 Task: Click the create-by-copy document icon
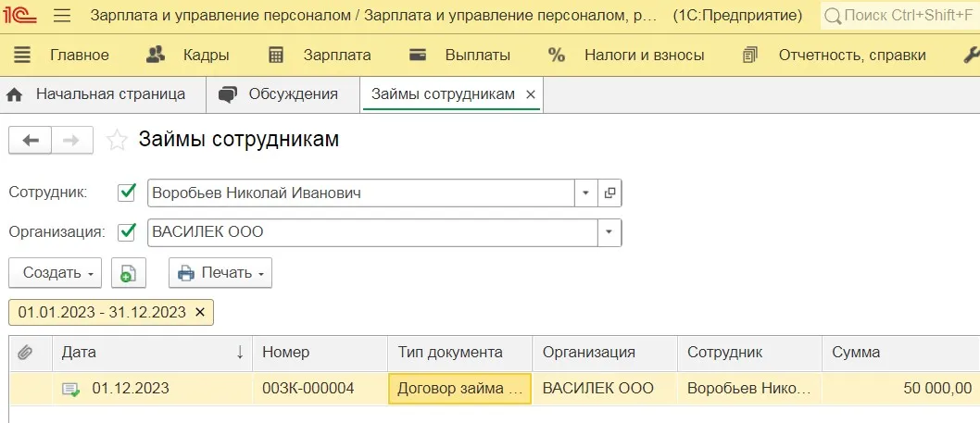pyautogui.click(x=129, y=273)
